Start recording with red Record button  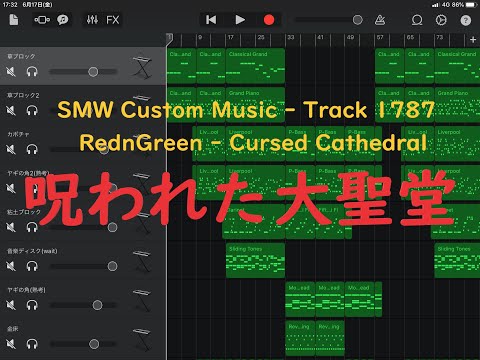(x=269, y=20)
